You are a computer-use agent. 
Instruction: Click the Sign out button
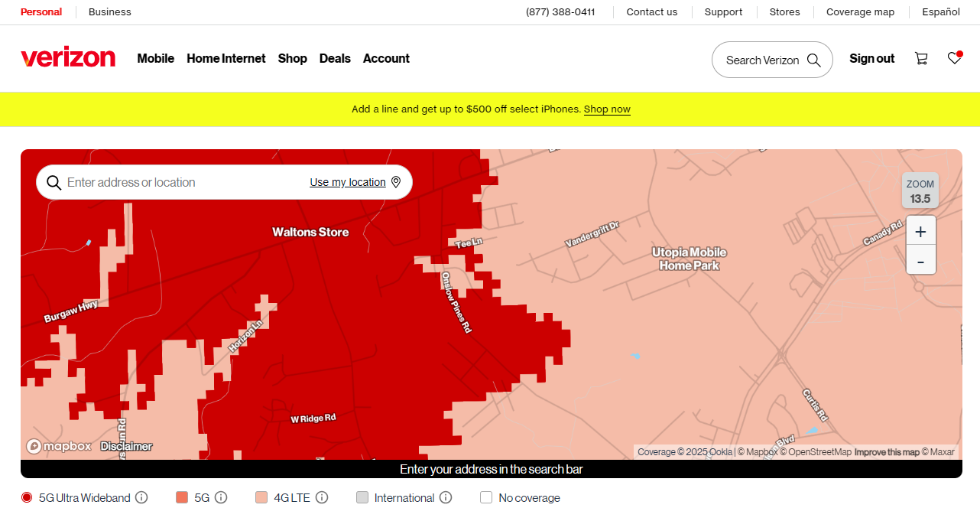click(872, 58)
